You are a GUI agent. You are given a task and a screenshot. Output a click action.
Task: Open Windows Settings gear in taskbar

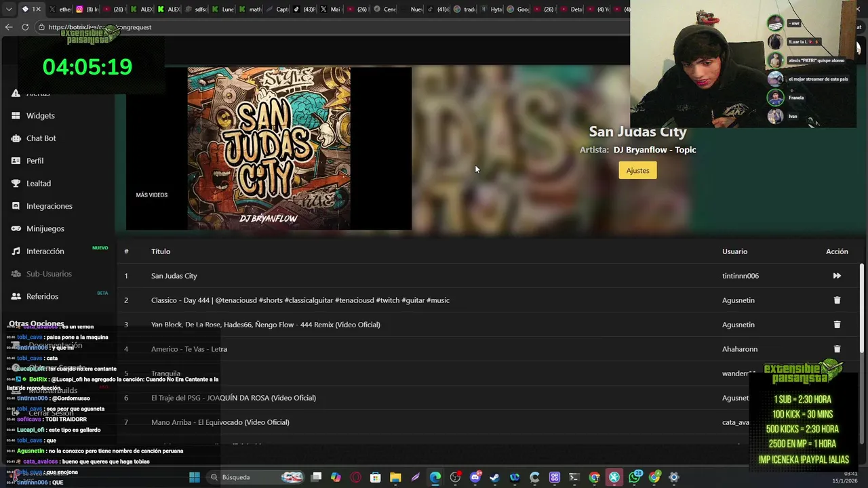674,477
